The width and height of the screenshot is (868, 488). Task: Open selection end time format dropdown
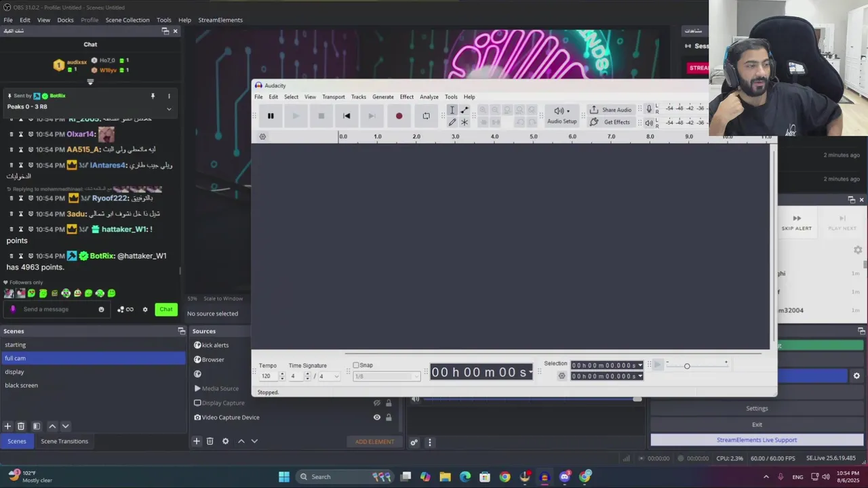[640, 376]
